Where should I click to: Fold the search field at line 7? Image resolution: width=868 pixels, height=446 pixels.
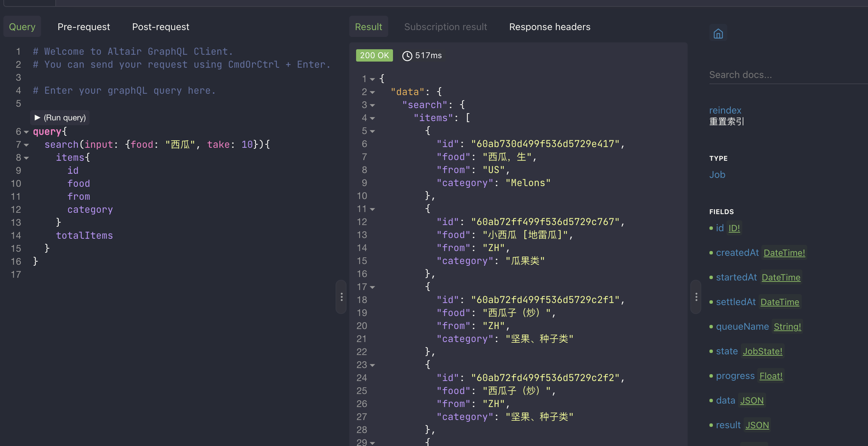pyautogui.click(x=26, y=145)
